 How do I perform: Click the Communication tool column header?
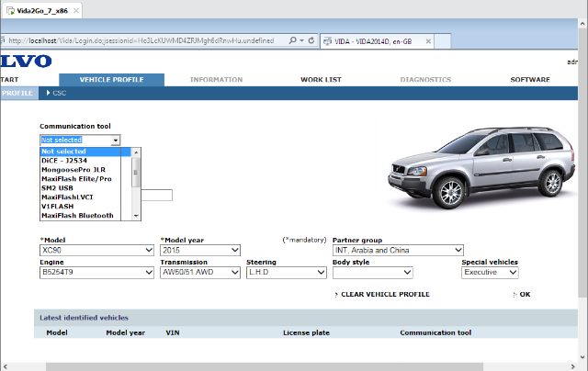click(x=435, y=332)
